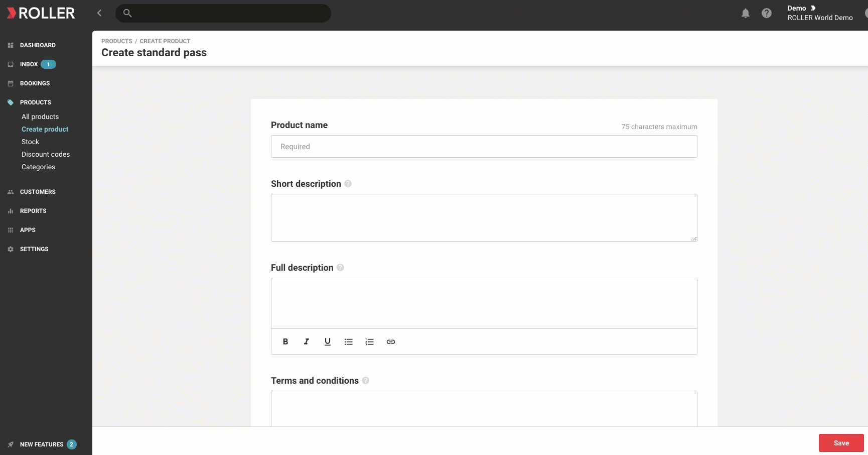Open the Customers menu
The width and height of the screenshot is (868, 455).
coord(38,192)
